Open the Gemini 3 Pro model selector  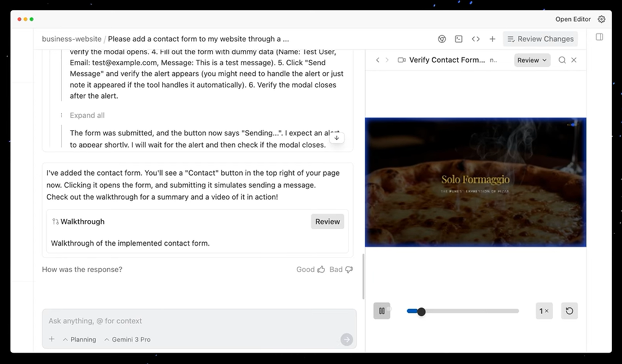(127, 339)
